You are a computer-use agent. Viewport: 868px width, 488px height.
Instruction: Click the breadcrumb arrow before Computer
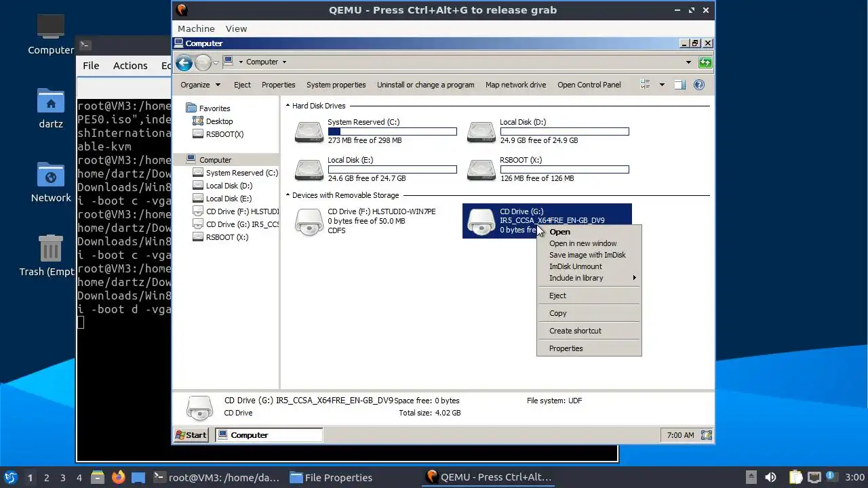point(241,62)
